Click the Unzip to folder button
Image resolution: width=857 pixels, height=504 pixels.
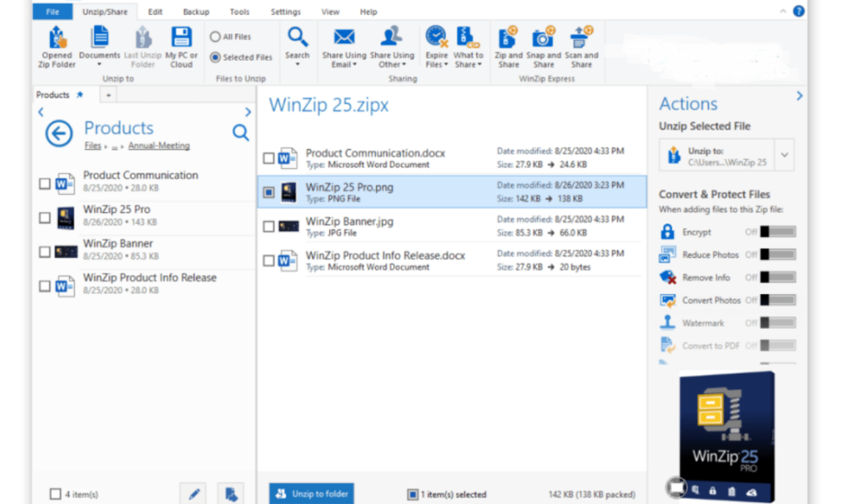[x=311, y=493]
